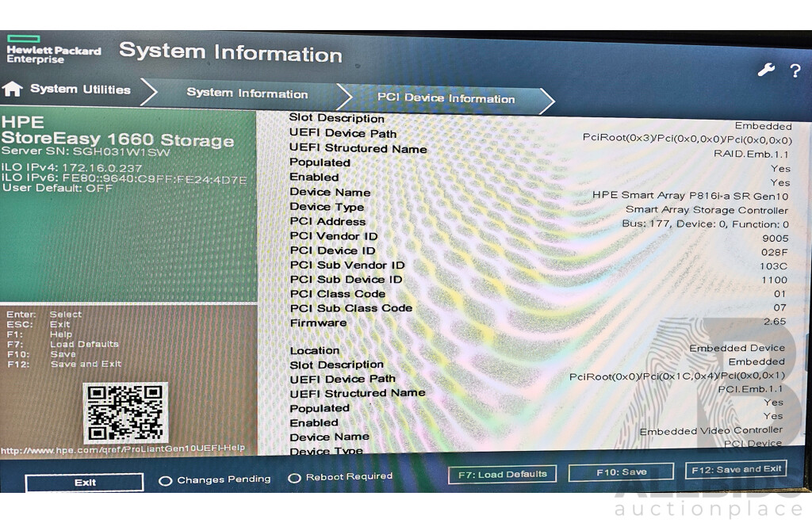Select PCI Device Information breadcrumb
Image resolution: width=812 pixels, height=523 pixels.
[x=446, y=97]
